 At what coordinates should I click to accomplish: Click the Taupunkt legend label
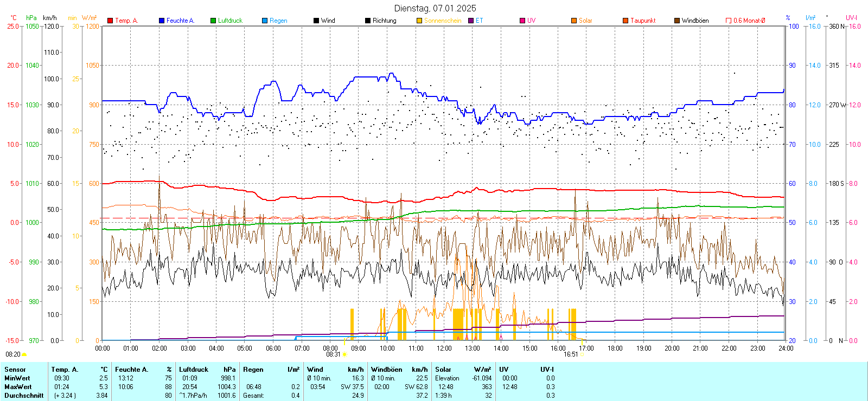643,21
